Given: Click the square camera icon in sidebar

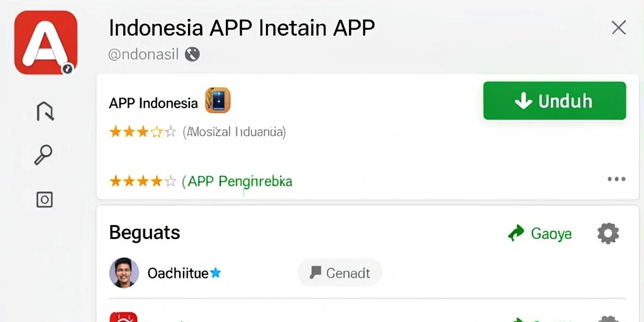Looking at the screenshot, I should pos(45,199).
